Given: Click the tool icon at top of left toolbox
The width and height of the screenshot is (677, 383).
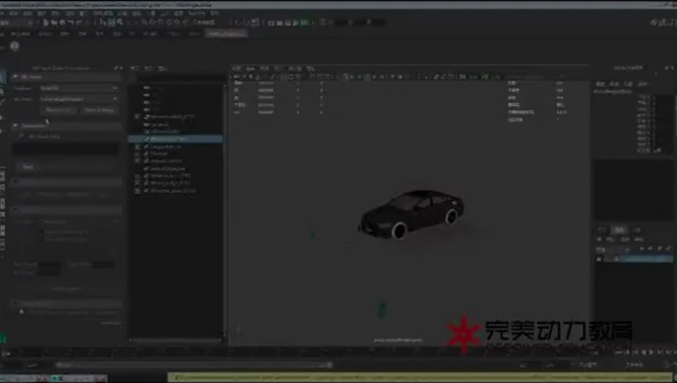Looking at the screenshot, I should tap(2, 78).
